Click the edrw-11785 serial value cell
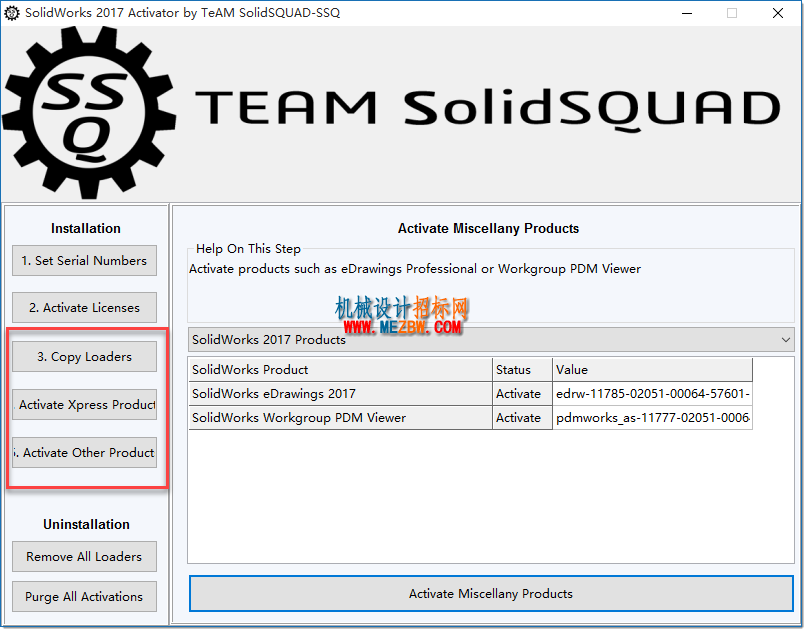 (653, 394)
